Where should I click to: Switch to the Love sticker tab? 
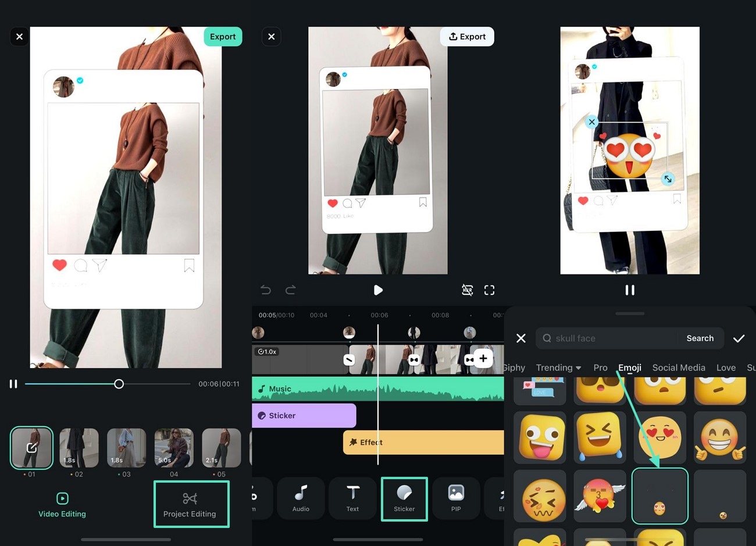point(726,367)
